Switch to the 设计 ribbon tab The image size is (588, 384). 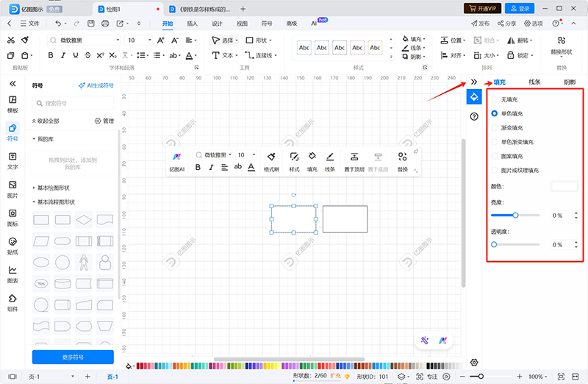click(217, 24)
